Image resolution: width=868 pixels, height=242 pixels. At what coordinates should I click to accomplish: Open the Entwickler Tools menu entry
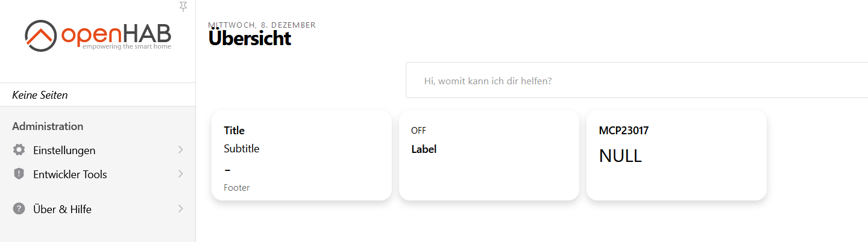coord(70,174)
